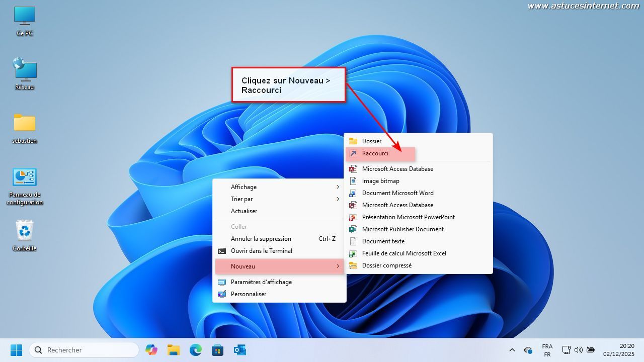The width and height of the screenshot is (644, 362).
Task: Open File Explorer from the taskbar
Action: [x=174, y=350]
